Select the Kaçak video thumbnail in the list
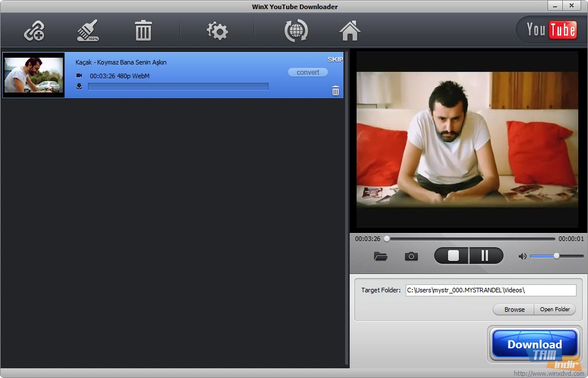Image resolution: width=588 pixels, height=378 pixels. [x=34, y=75]
